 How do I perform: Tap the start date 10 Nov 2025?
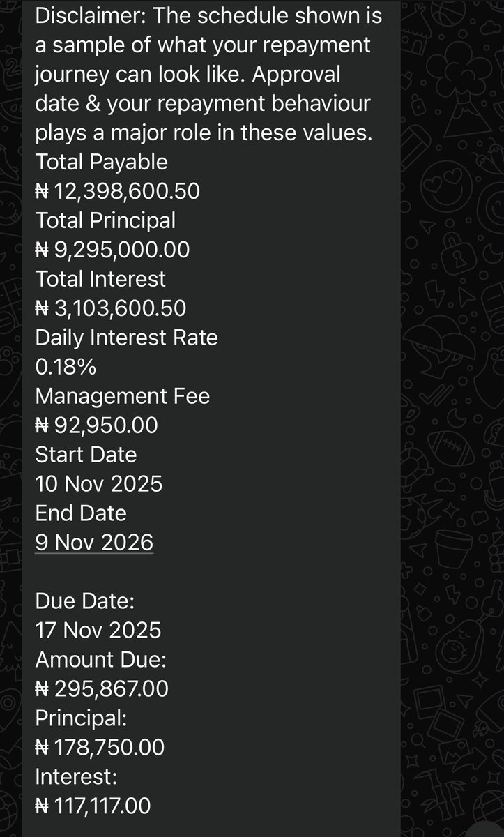pos(98,483)
